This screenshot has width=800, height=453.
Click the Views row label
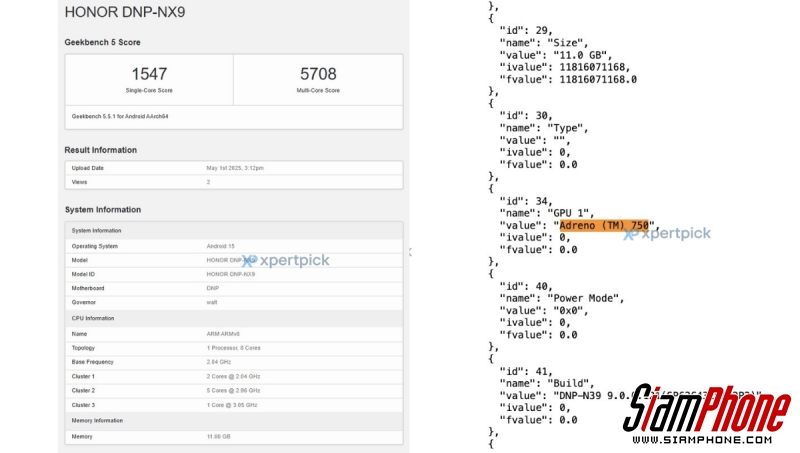79,182
